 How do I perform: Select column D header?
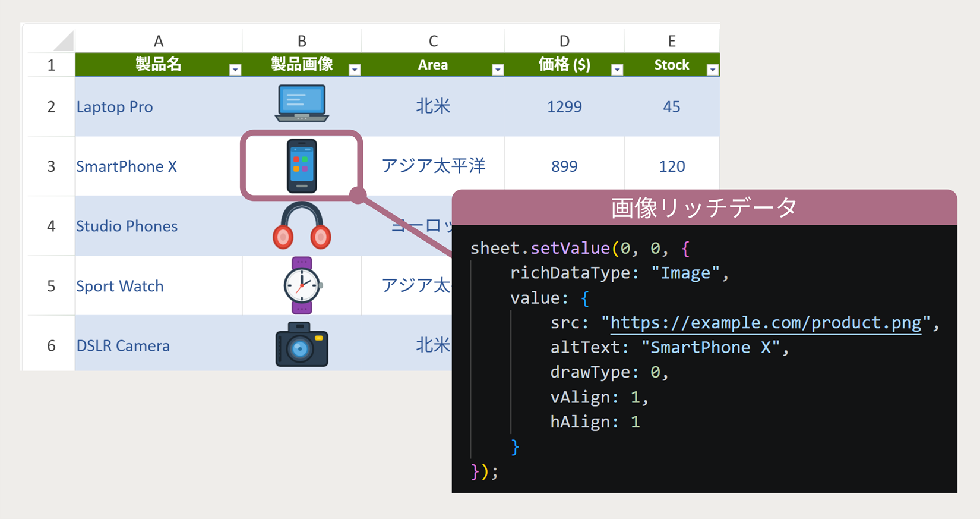(564, 41)
